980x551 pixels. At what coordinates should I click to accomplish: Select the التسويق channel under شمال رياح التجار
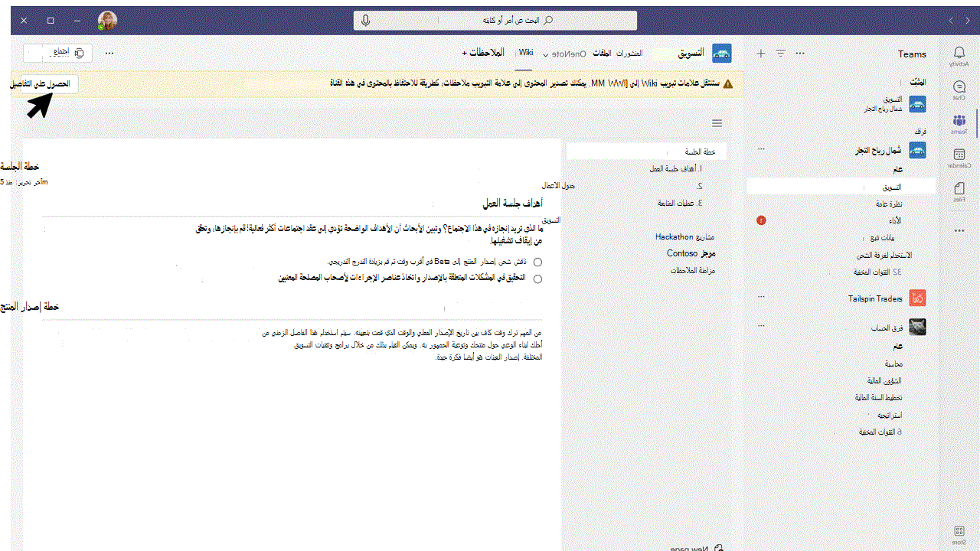pyautogui.click(x=841, y=187)
